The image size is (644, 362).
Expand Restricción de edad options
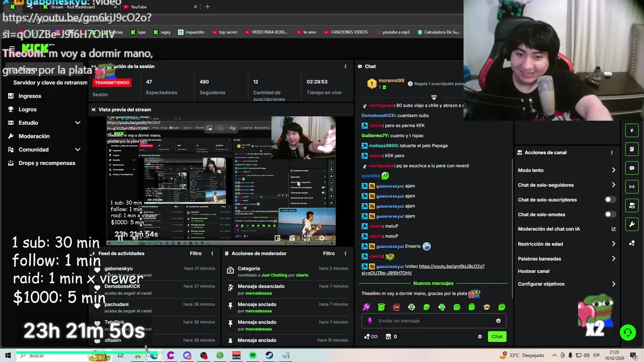pyautogui.click(x=613, y=244)
